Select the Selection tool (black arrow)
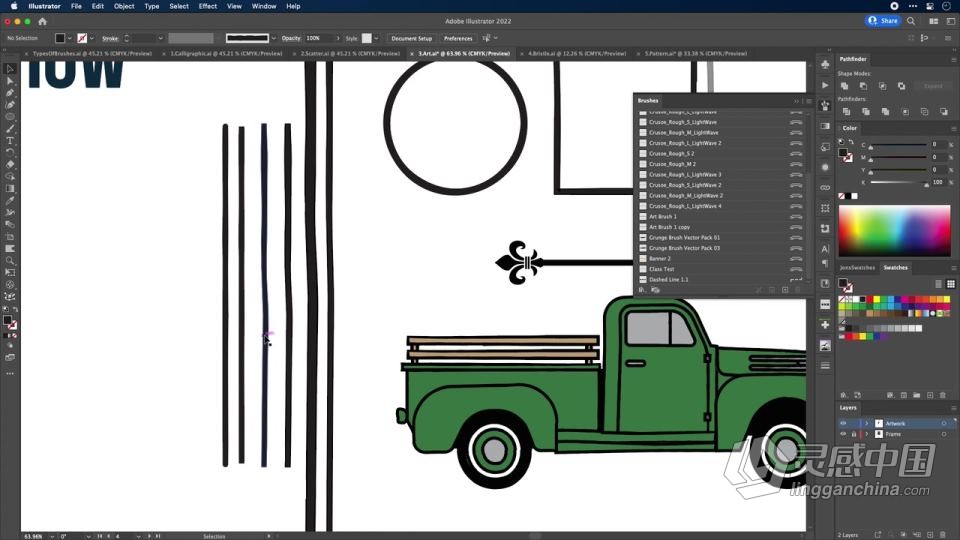The width and height of the screenshot is (960, 540). tap(10, 69)
